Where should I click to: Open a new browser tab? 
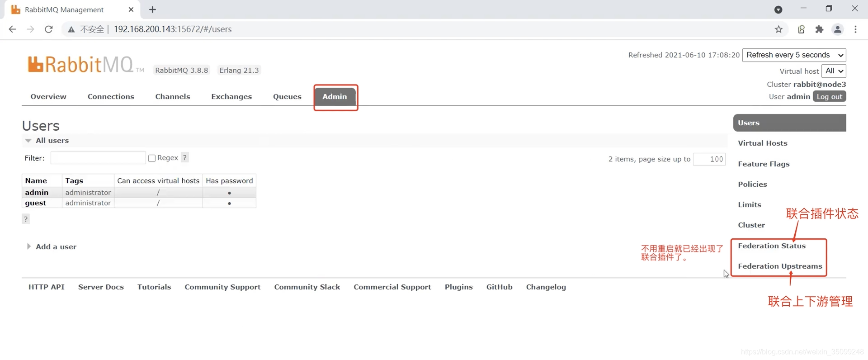click(152, 9)
